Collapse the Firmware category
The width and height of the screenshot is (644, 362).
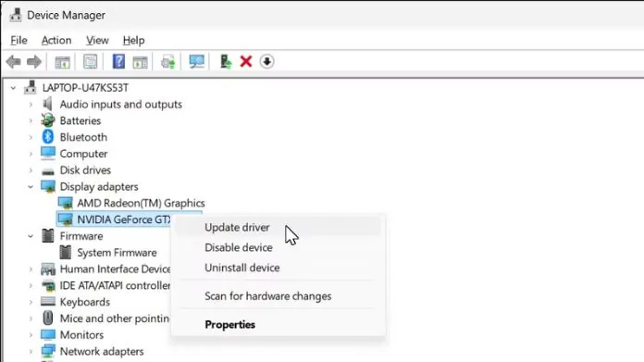[x=31, y=236]
